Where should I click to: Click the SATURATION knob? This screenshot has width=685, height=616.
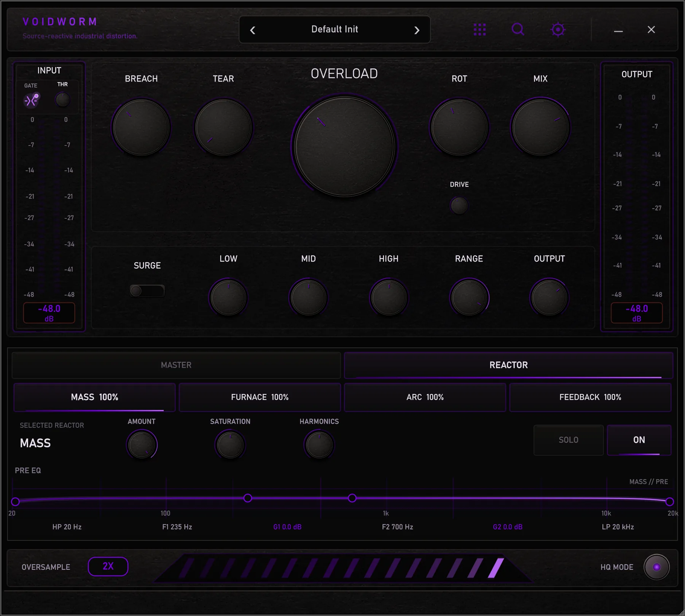coord(230,445)
